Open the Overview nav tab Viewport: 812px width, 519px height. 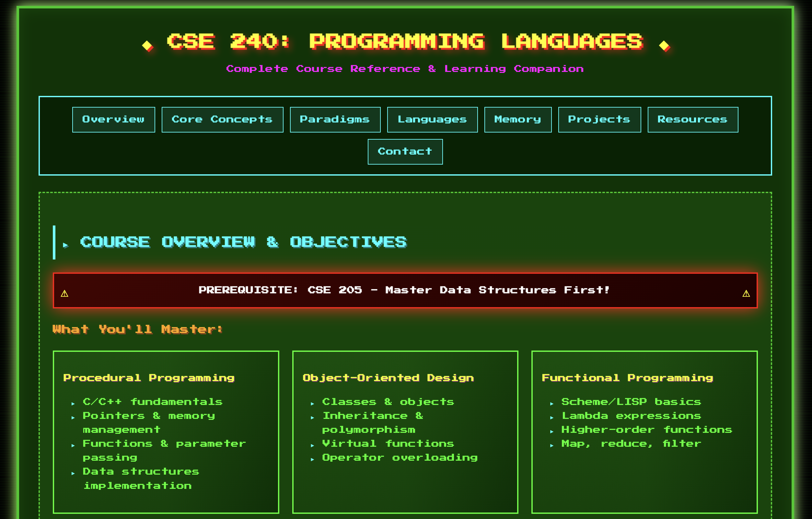click(x=114, y=120)
